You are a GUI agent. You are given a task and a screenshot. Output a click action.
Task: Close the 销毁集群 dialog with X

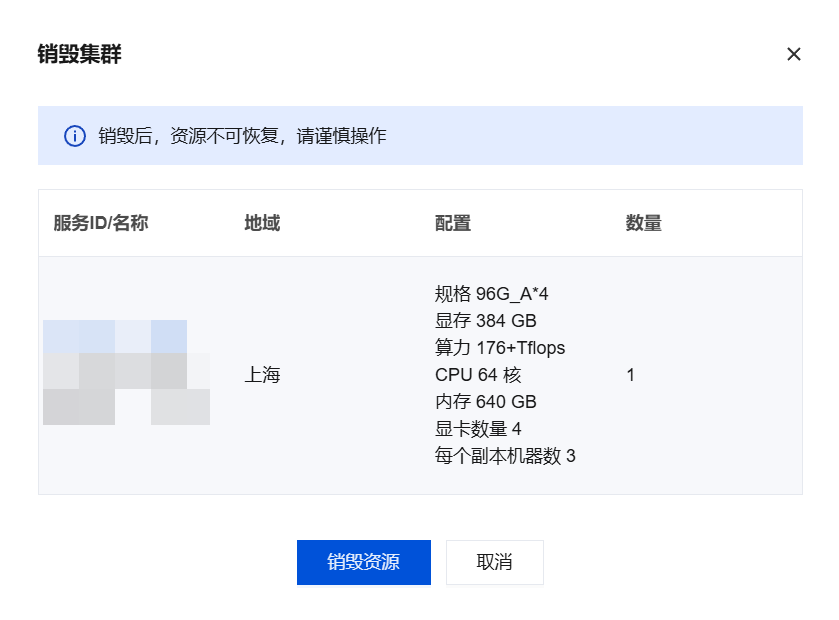click(x=794, y=54)
